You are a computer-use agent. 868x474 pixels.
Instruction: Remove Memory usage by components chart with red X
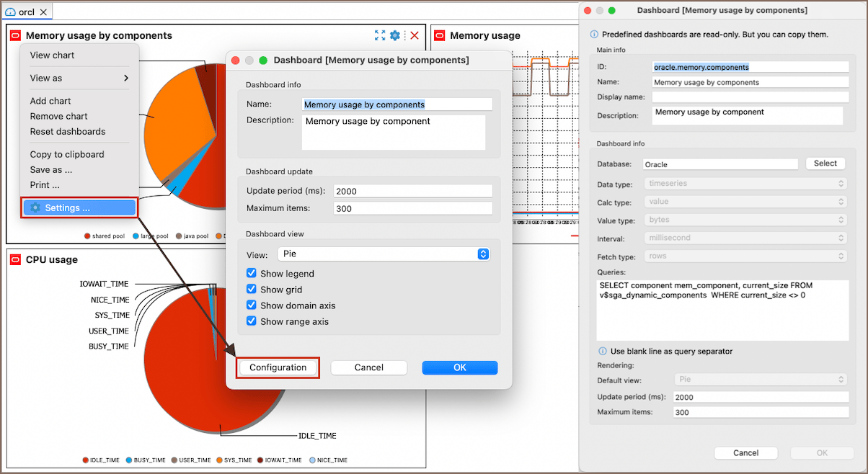coord(415,35)
